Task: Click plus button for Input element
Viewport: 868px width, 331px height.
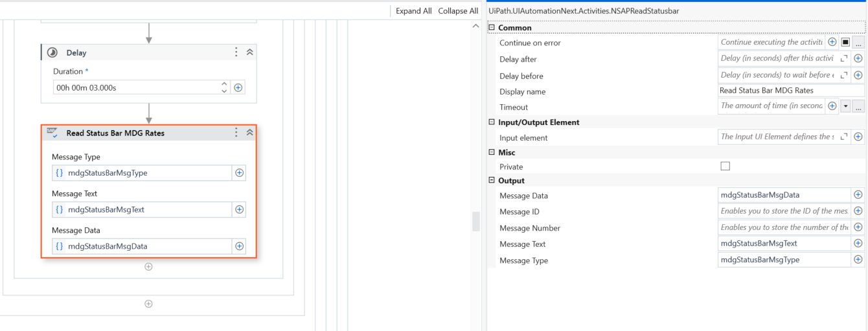Action: (858, 137)
